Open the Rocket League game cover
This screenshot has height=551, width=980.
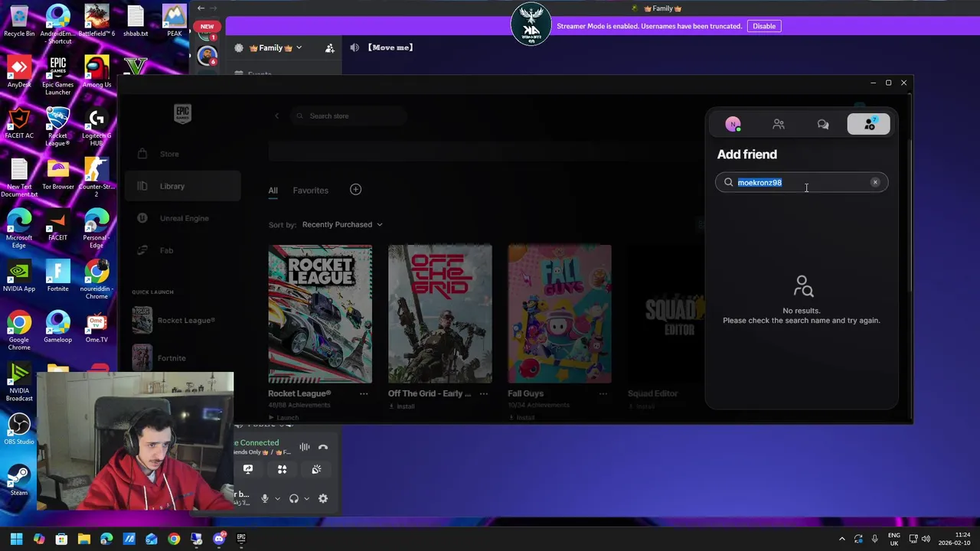point(320,314)
